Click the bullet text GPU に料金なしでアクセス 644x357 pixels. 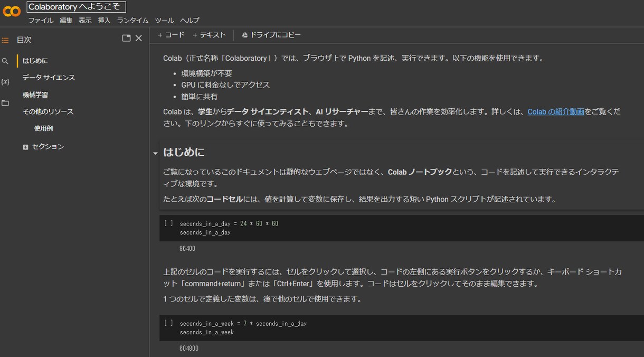(225, 85)
